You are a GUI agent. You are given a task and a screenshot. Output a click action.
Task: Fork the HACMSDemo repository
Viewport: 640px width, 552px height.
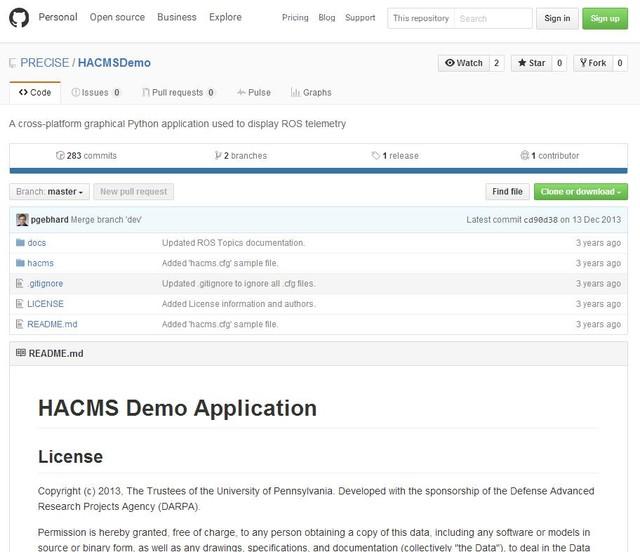tap(593, 63)
